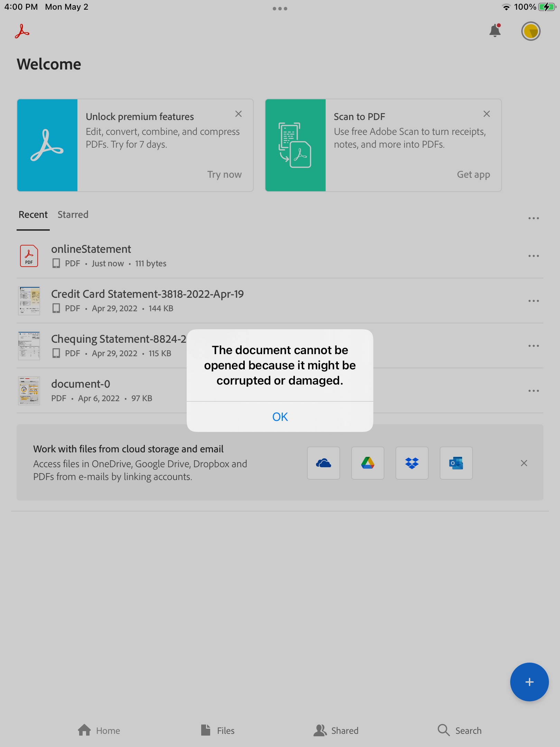The height and width of the screenshot is (747, 560).
Task: Open overflow menu for document-0
Action: pos(533,390)
